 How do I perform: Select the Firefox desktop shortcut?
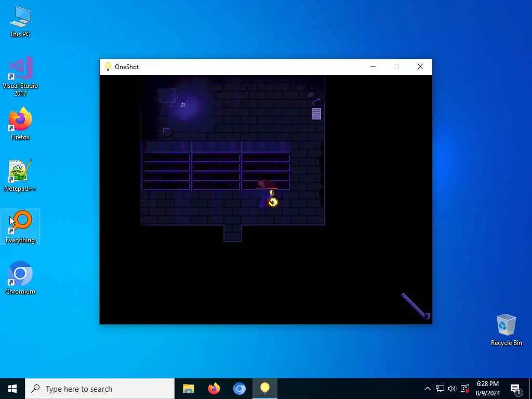click(20, 124)
